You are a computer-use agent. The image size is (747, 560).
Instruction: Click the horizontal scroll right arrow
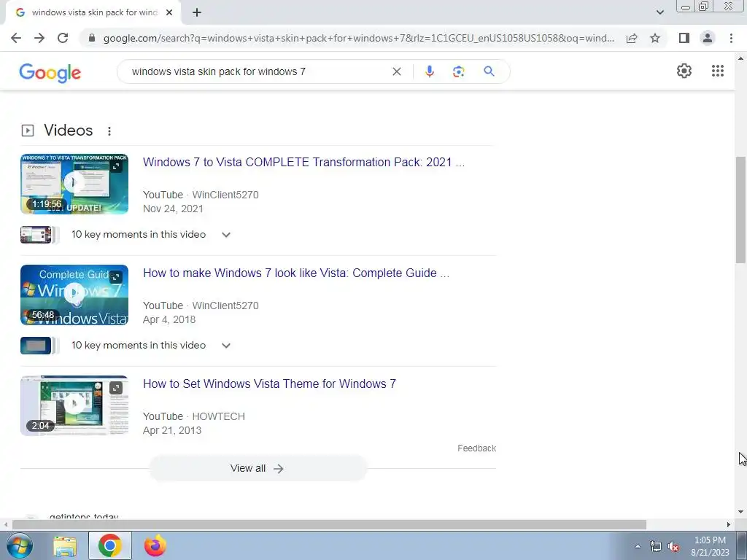729,524
